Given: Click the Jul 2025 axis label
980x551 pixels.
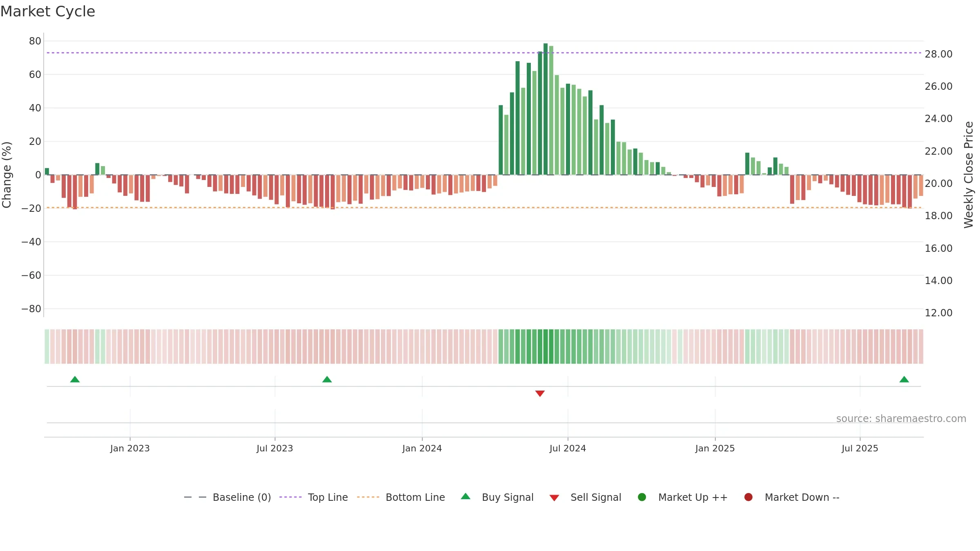Looking at the screenshot, I should coord(860,448).
